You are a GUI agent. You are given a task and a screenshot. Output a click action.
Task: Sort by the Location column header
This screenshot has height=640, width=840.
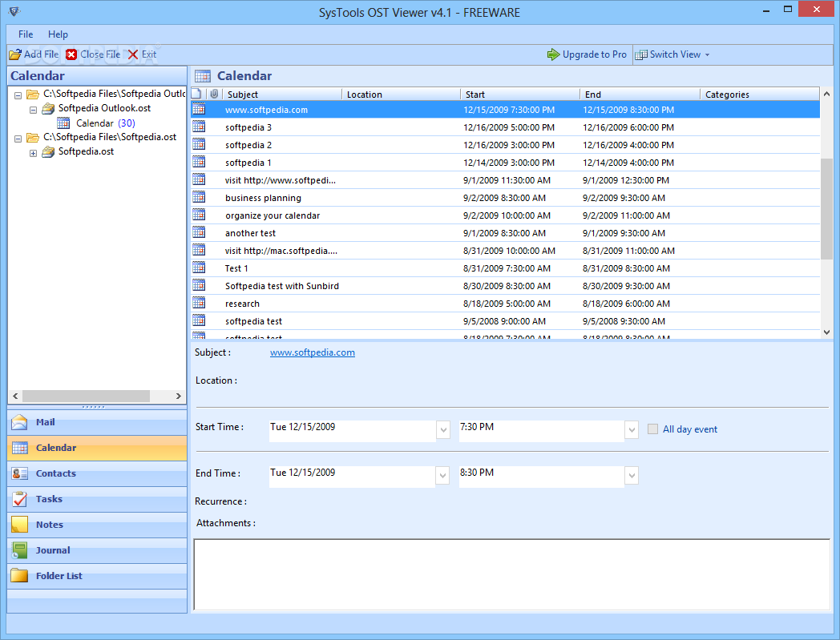coord(401,95)
